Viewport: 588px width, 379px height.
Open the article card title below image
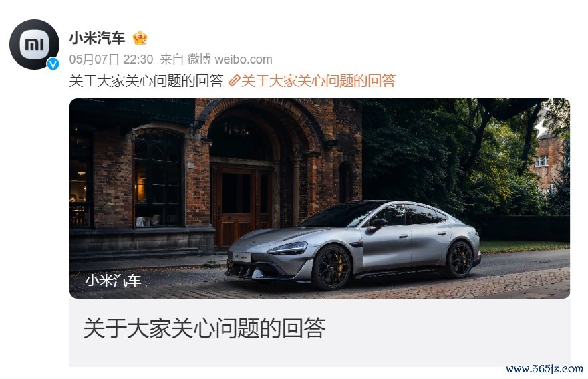pos(204,328)
